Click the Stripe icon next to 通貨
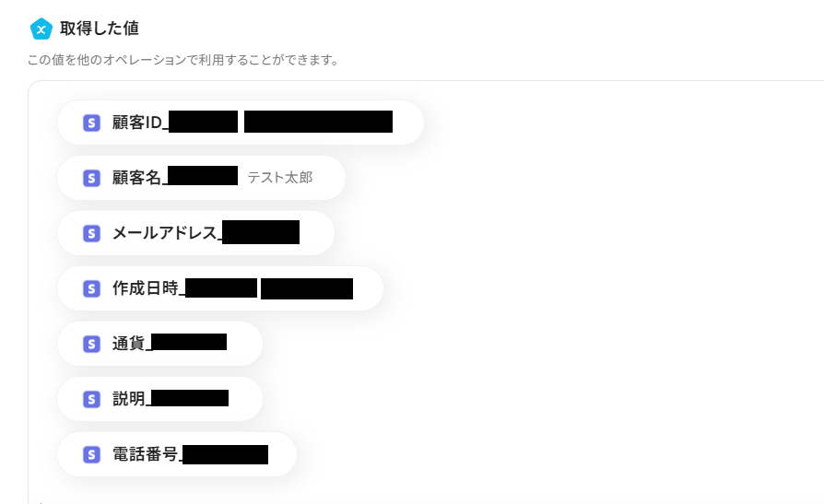 91,345
